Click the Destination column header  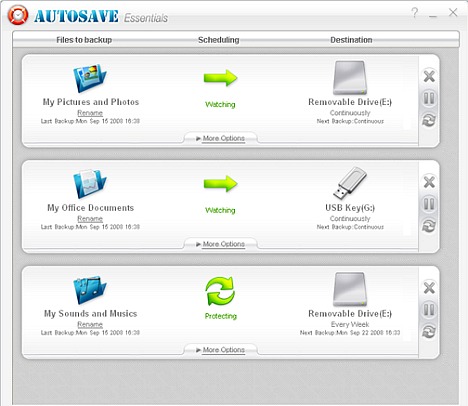(x=351, y=40)
